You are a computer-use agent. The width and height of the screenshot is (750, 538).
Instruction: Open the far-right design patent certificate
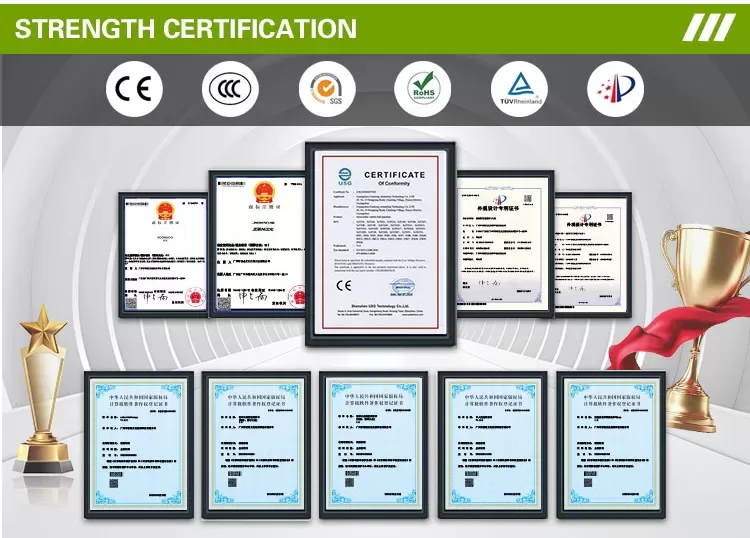click(x=593, y=255)
